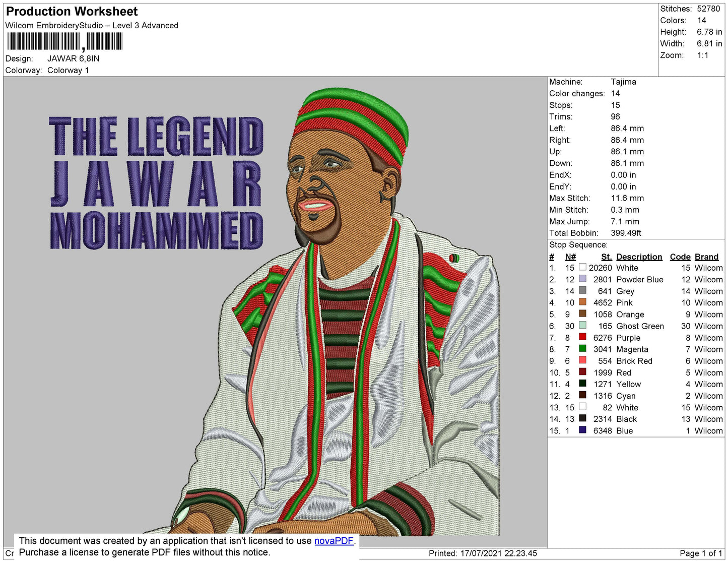Click the White swatch in row 13
Image resolution: width=728 pixels, height=563 pixels.
(x=582, y=407)
